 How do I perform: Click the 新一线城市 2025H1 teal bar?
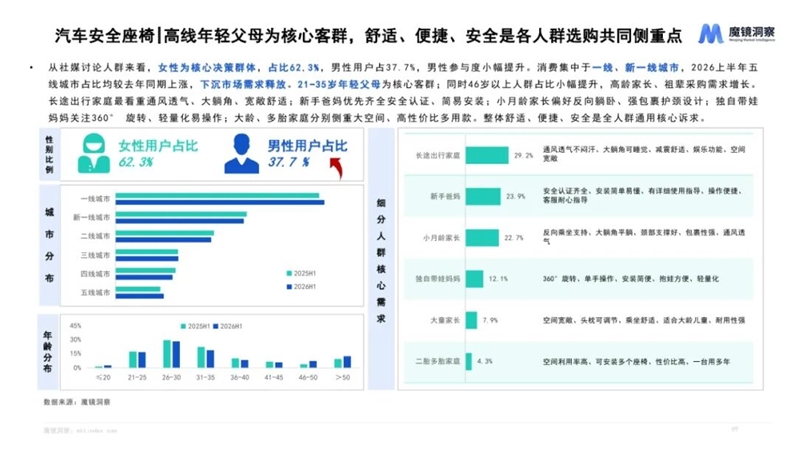[181, 215]
